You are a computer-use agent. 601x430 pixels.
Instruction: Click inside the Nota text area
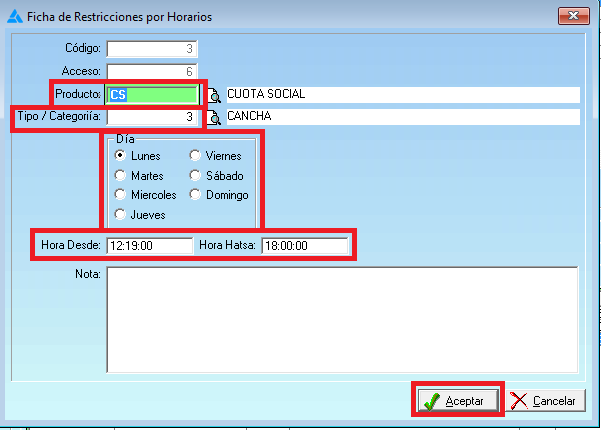(x=342, y=316)
